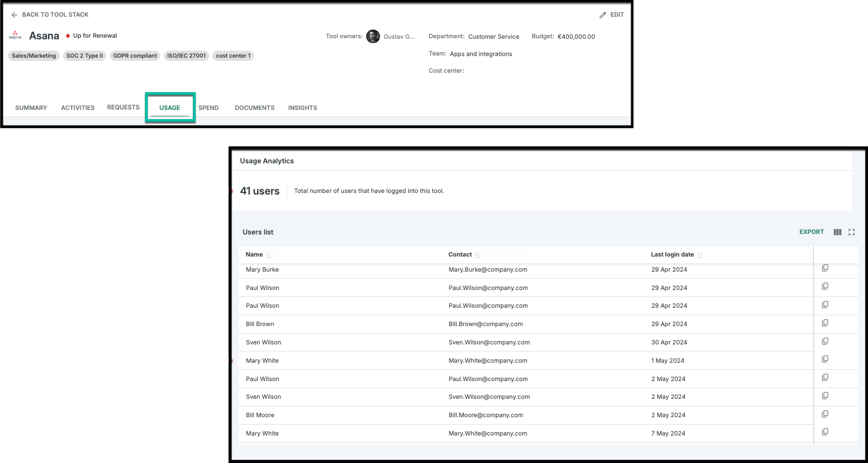Click the Customer Service department value
Screen dimensions: 868x463
pos(494,37)
